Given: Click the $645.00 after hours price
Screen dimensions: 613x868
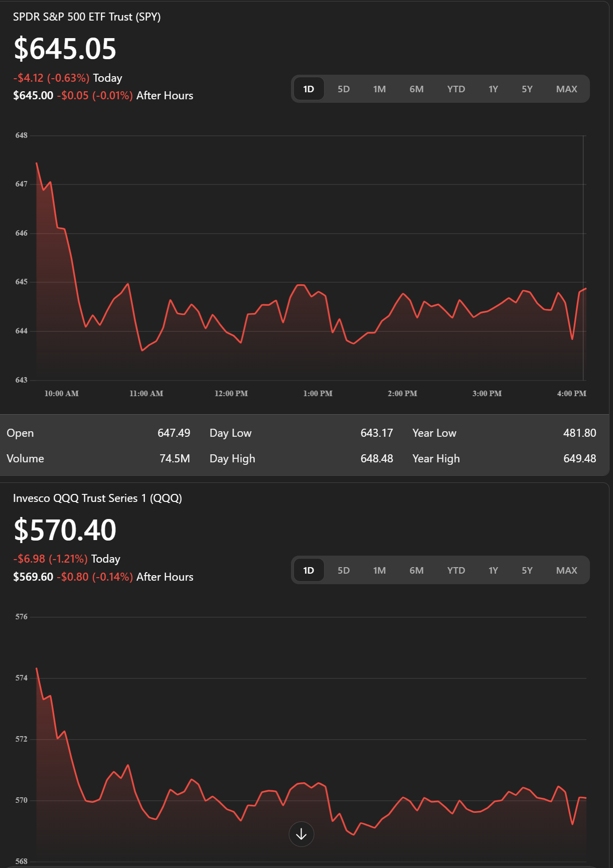Looking at the screenshot, I should click(33, 95).
